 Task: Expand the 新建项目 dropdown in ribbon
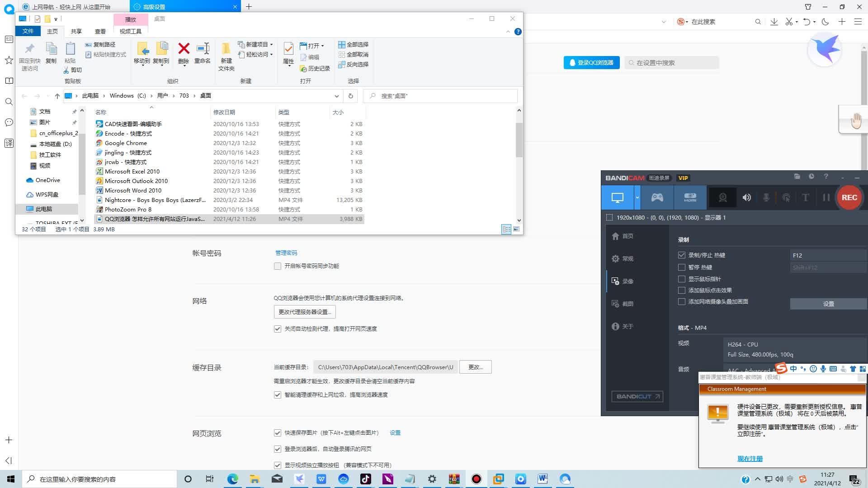271,45
